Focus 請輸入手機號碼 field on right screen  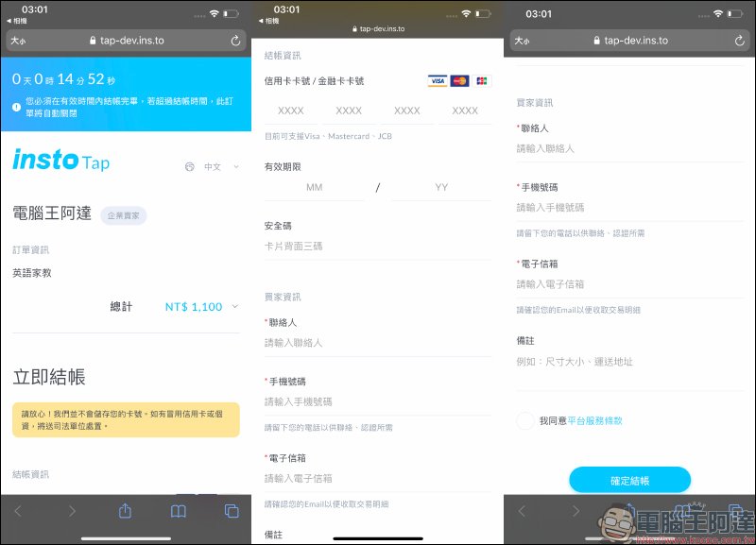630,208
